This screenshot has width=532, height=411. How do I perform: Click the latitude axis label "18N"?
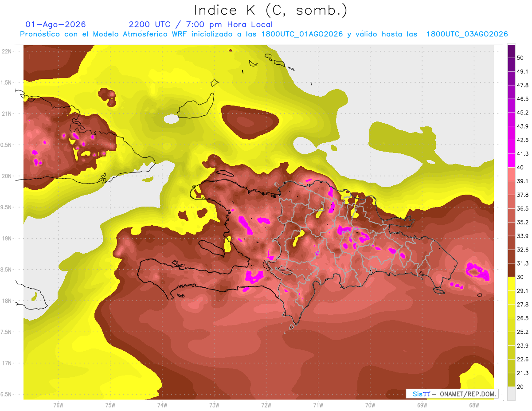click(7, 301)
